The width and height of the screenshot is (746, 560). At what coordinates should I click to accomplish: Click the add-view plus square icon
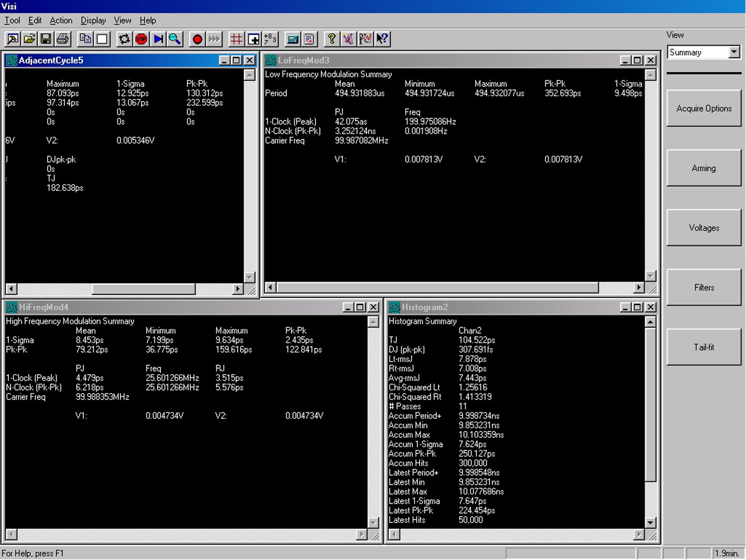[253, 39]
